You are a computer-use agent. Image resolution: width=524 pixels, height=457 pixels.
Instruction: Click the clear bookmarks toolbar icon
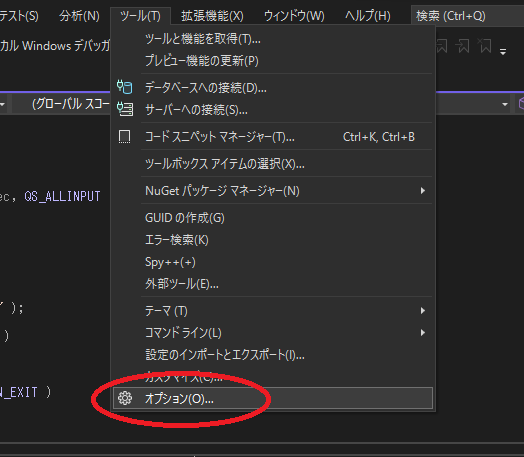click(485, 46)
